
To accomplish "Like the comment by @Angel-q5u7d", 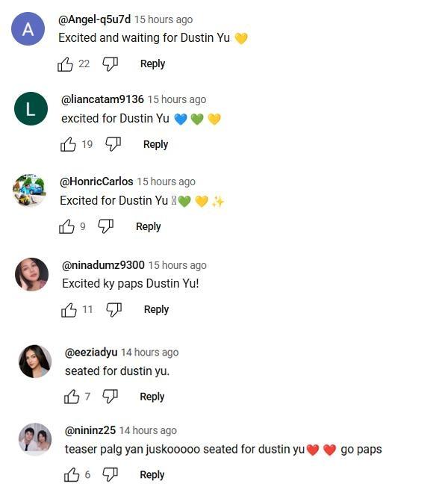I will pyautogui.click(x=66, y=64).
